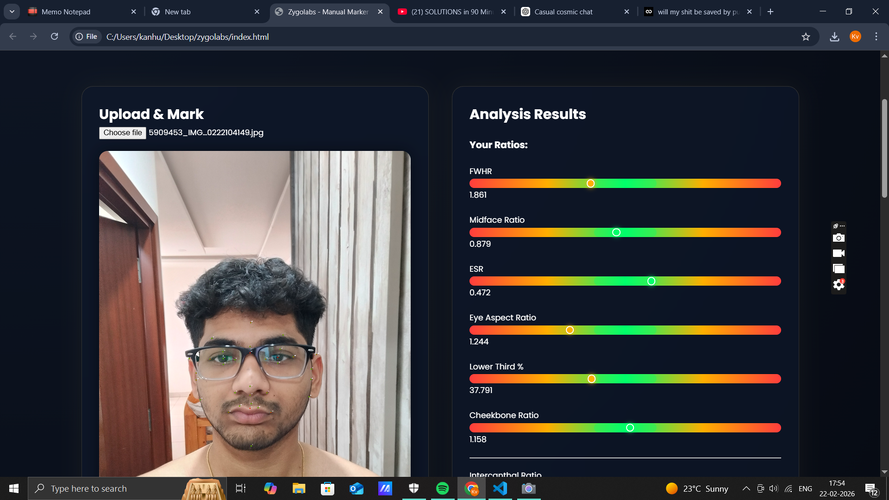Bookmark this page with the star icon
The height and width of the screenshot is (500, 889).
pyautogui.click(x=806, y=37)
